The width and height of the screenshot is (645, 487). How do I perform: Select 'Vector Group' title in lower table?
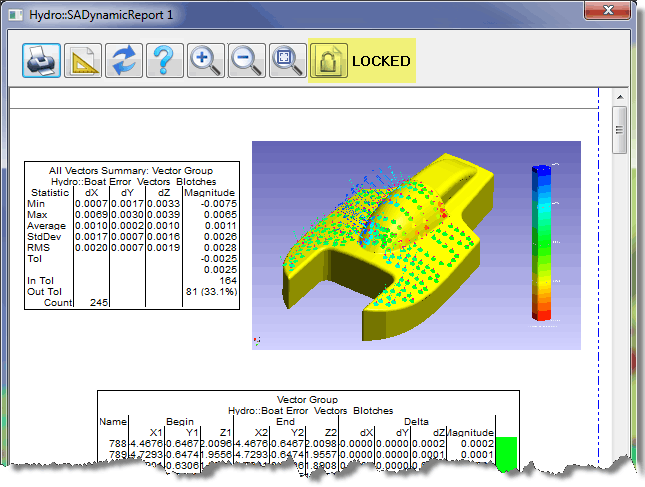[x=307, y=400]
